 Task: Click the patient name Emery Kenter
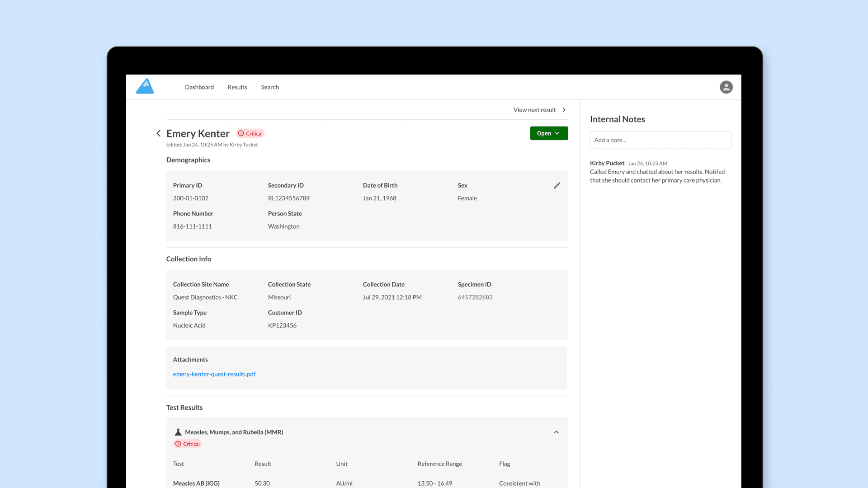tap(198, 133)
